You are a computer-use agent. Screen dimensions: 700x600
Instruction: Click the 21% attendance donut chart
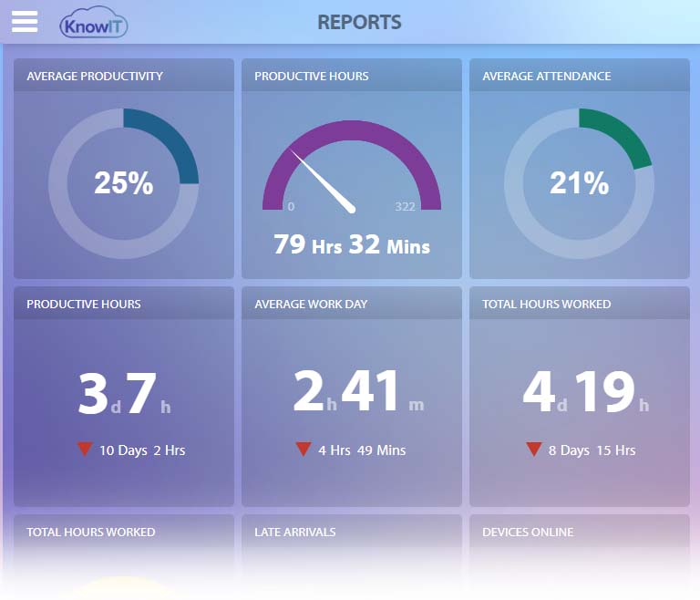point(580,183)
